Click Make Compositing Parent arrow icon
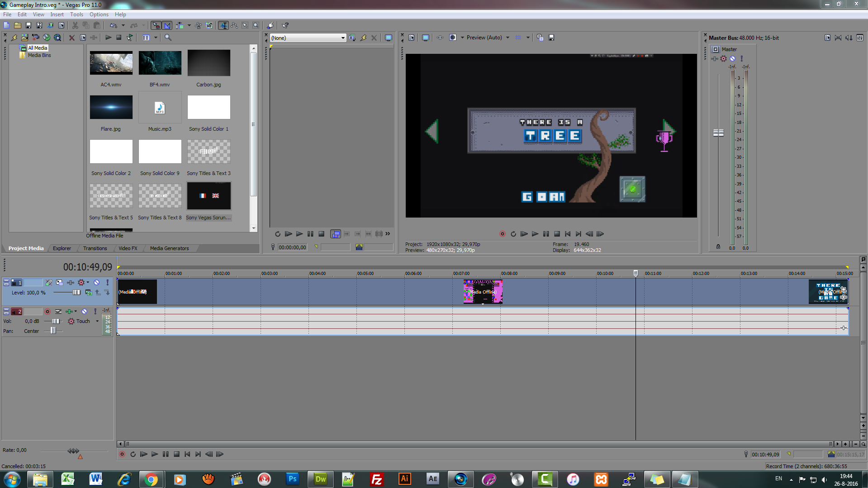868x488 pixels. click(98, 293)
